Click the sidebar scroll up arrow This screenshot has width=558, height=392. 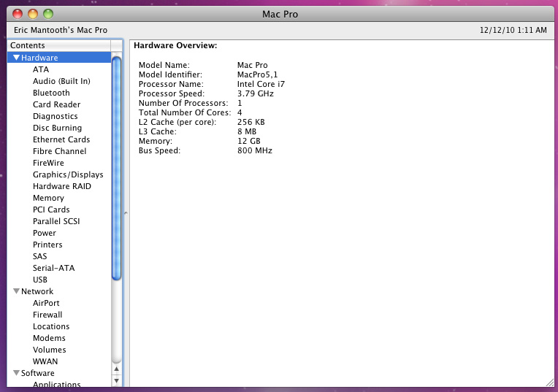[116, 369]
